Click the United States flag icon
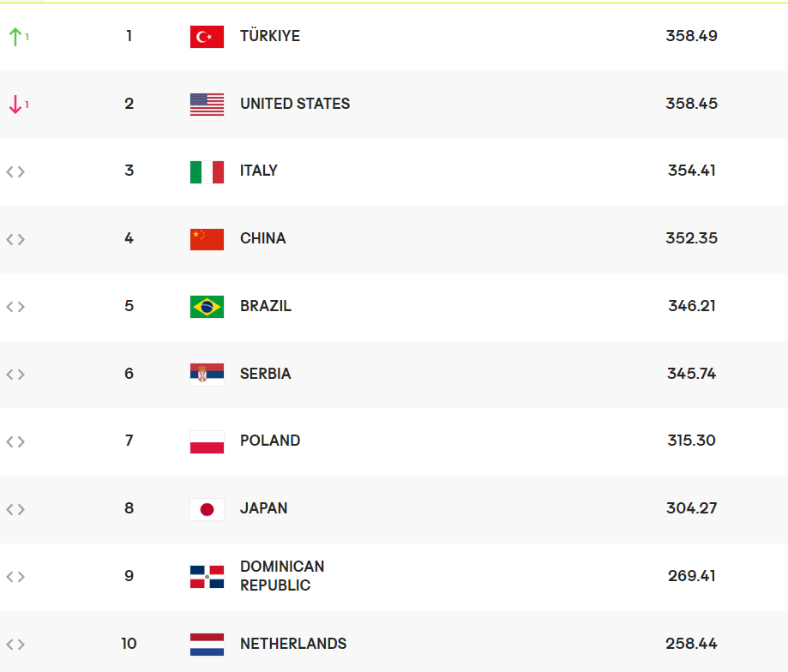 tap(207, 104)
